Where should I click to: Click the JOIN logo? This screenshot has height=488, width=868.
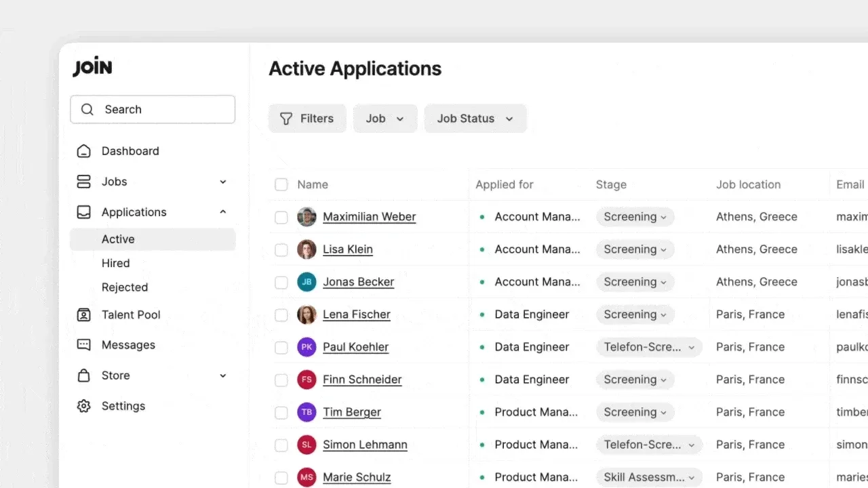pyautogui.click(x=92, y=68)
